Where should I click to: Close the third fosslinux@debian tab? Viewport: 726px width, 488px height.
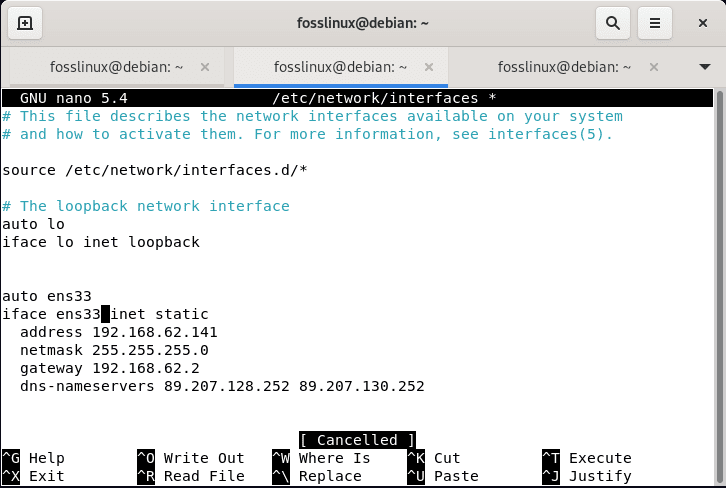[653, 67]
